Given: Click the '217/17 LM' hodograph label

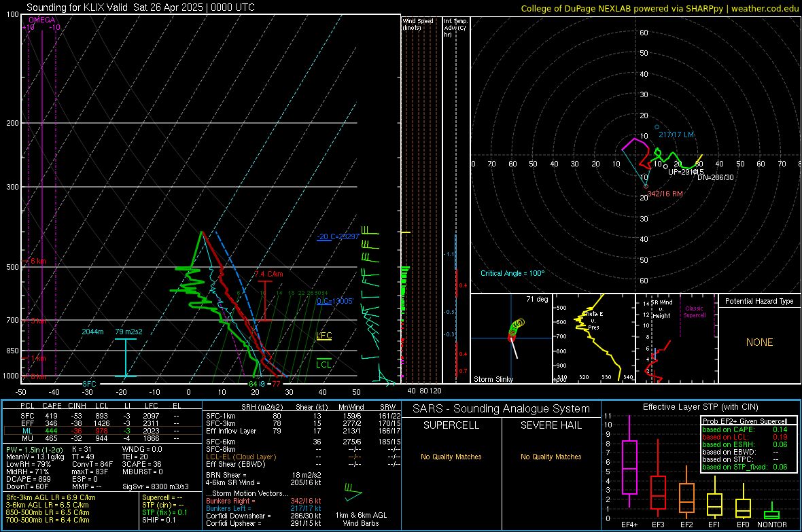Looking at the screenshot, I should click(676, 135).
